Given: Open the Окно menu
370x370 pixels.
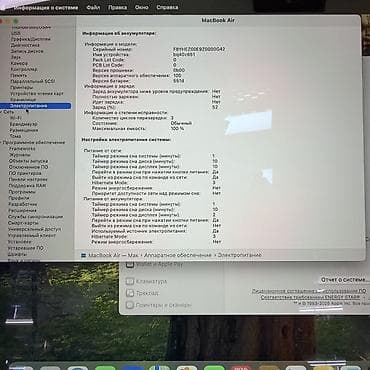Looking at the screenshot, I should [x=141, y=7].
